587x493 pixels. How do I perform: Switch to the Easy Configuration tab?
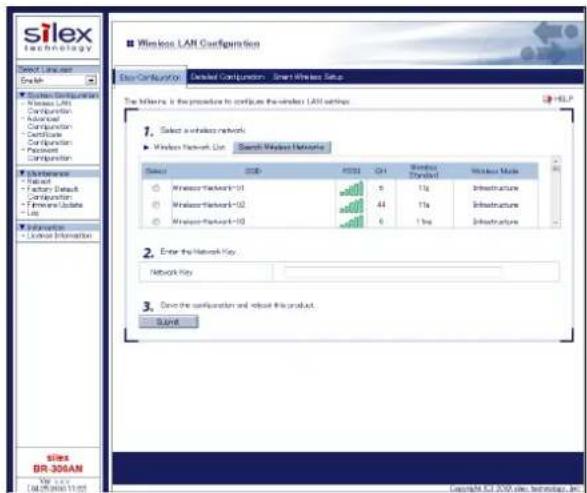point(149,77)
